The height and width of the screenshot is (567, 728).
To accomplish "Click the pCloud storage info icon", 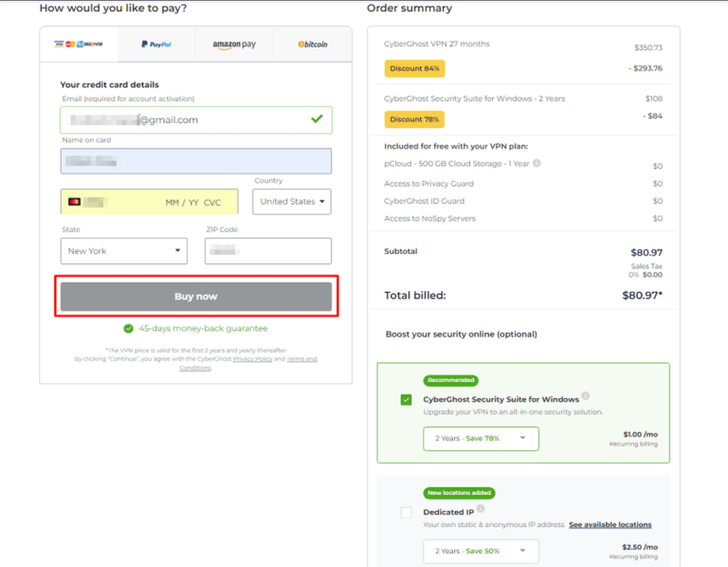I will tap(537, 163).
